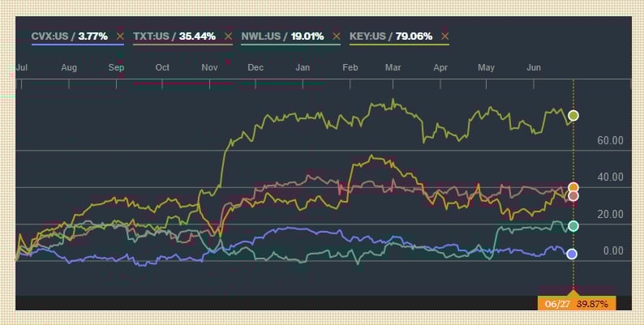Click the 40.00 y-axis label
Image resolution: width=644 pixels, height=325 pixels.
610,177
